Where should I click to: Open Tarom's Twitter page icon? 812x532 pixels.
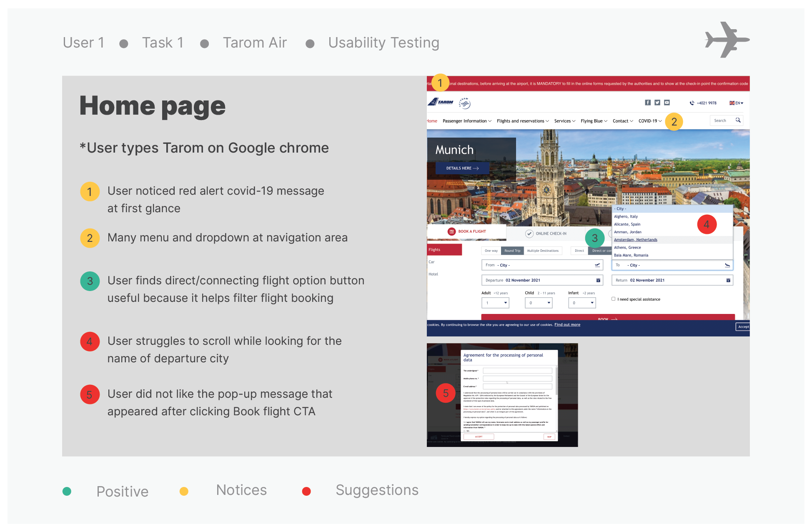(657, 103)
